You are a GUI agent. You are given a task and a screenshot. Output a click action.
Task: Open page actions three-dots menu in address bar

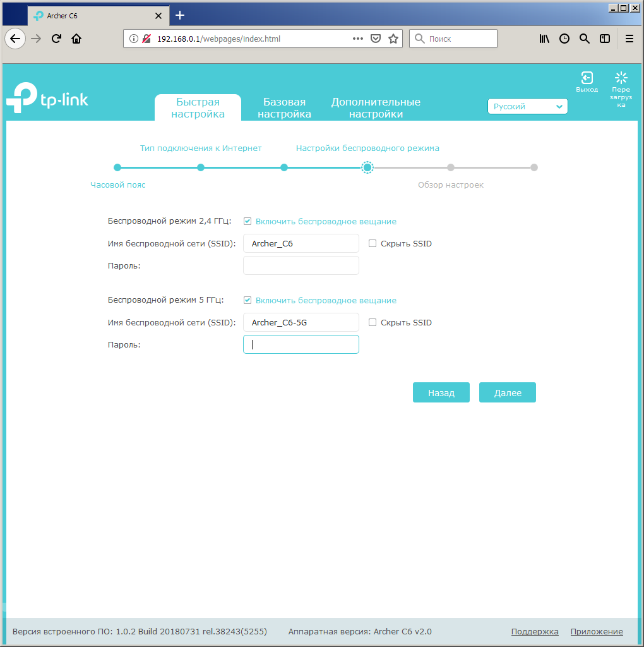(358, 39)
